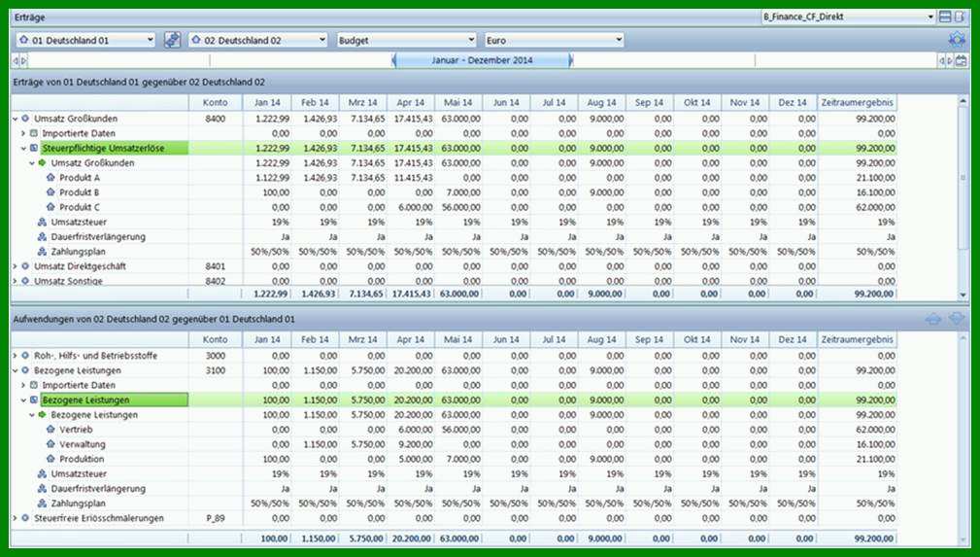Expand the Umsatz Direktgeschäft row

coord(16,266)
